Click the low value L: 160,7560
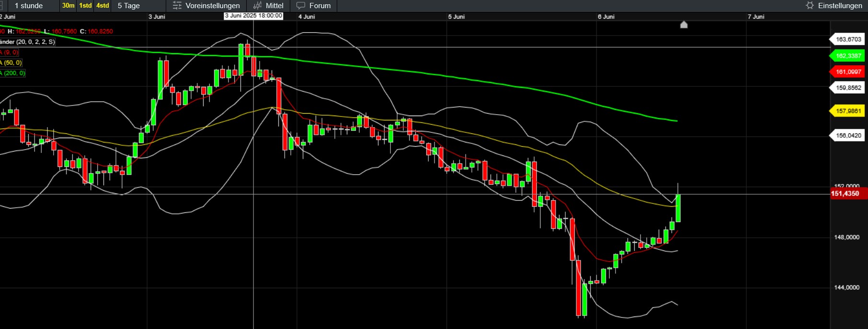 coord(60,31)
